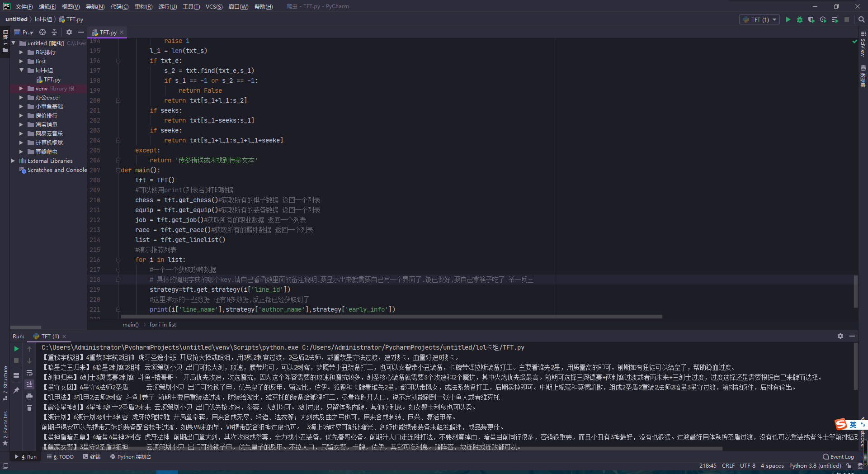Toggle read-only lock icon in status bar
The width and height of the screenshot is (868, 474).
coord(849,466)
